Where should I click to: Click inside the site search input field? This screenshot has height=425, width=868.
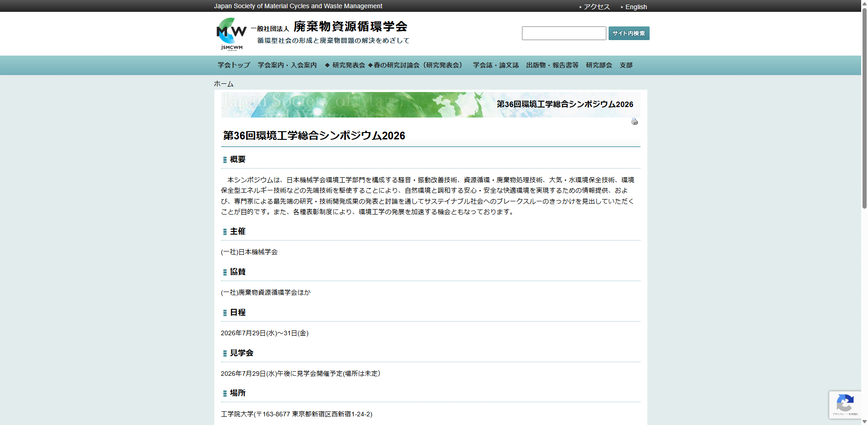(x=563, y=33)
